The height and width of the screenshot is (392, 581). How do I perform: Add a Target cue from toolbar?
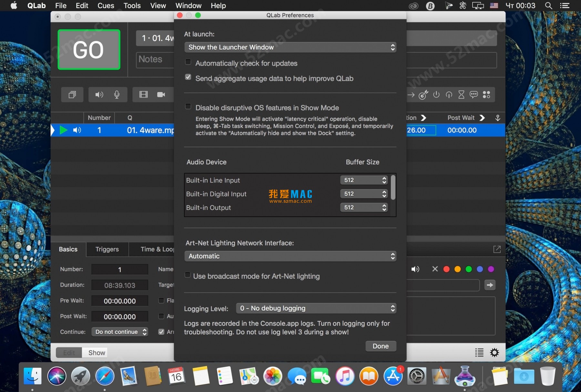423,95
